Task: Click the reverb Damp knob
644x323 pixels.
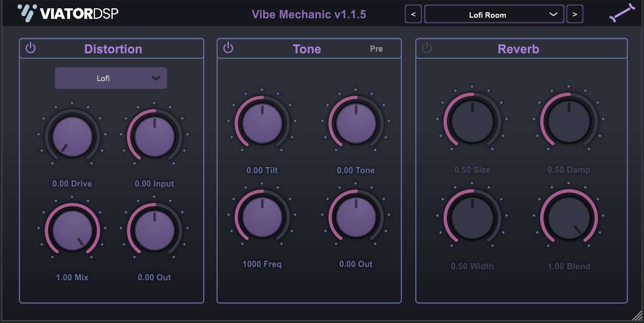Action: click(x=569, y=121)
